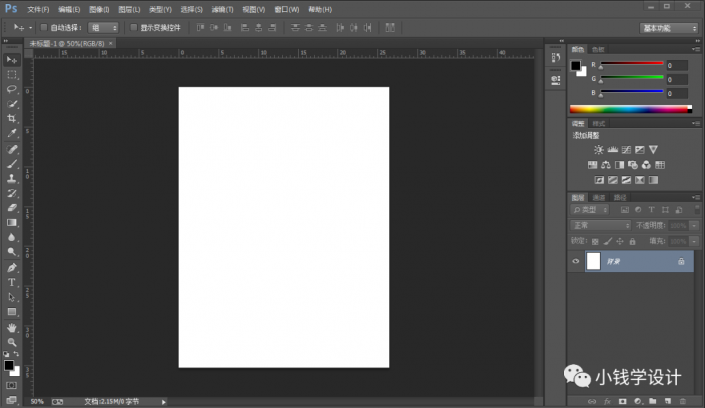Select the Horizontal Type tool
Image resolution: width=705 pixels, height=408 pixels.
pyautogui.click(x=12, y=282)
